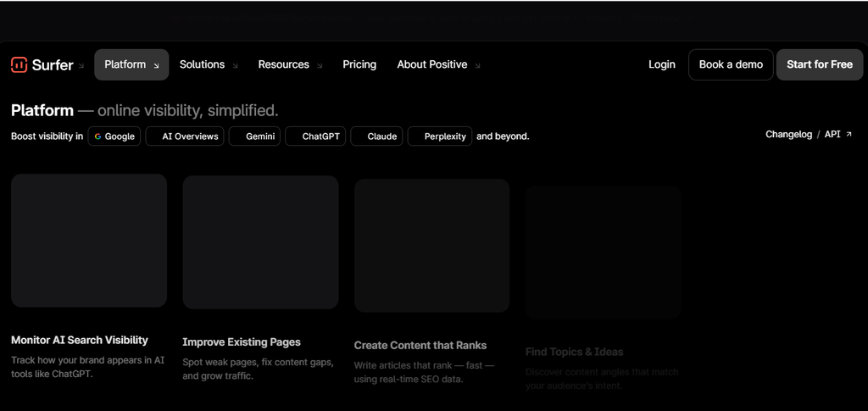868x411 pixels.
Task: Click the Surfer logo icon
Action: tap(19, 64)
